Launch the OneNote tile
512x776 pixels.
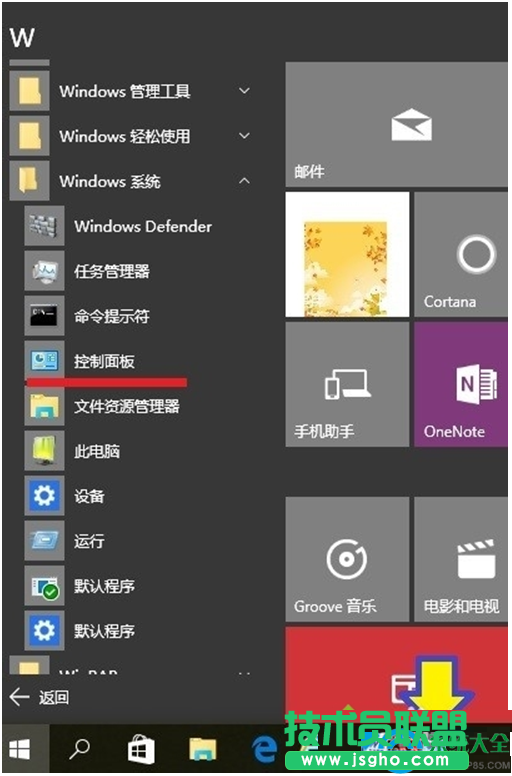(x=461, y=385)
